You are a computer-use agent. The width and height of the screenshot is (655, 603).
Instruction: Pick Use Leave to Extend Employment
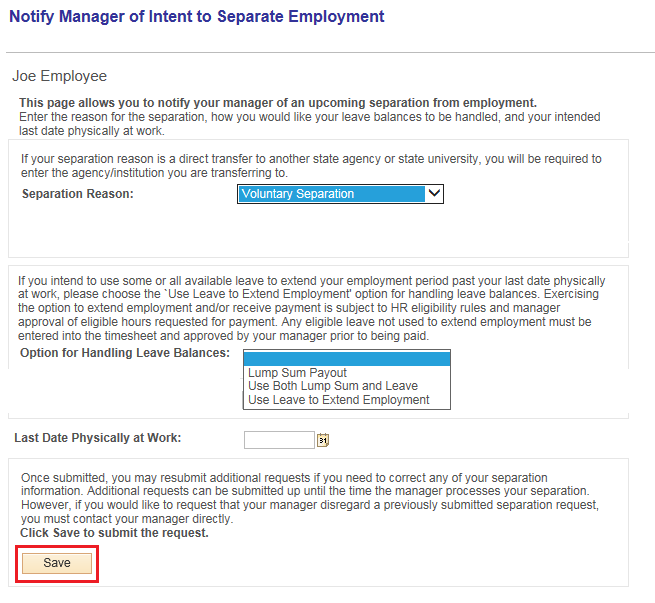338,400
